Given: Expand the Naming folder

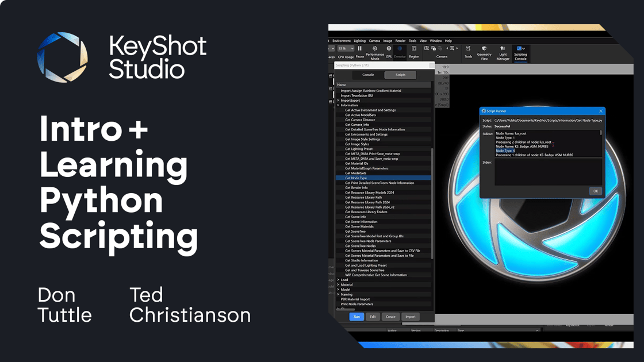Looking at the screenshot, I should pyautogui.click(x=339, y=294).
